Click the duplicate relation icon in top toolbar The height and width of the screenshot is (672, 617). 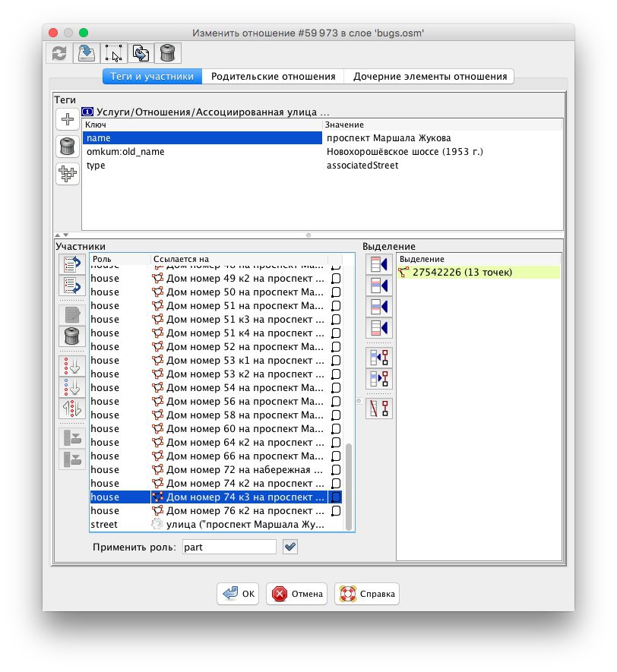point(141,52)
